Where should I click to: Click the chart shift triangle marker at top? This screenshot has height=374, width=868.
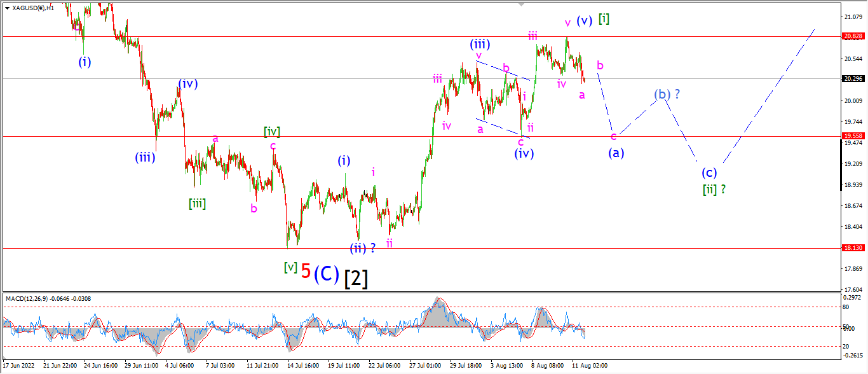pos(522,4)
